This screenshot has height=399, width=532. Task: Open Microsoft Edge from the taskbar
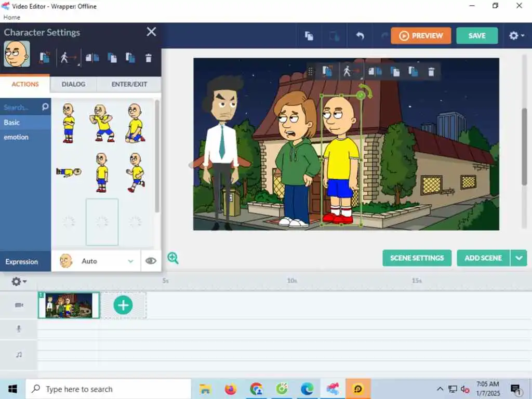(307, 389)
